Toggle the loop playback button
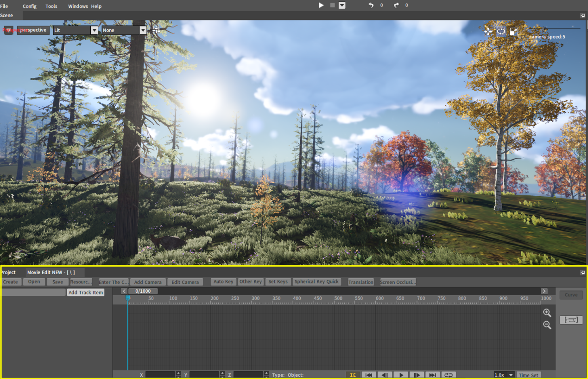Viewport: 588px width, 379px height. coord(448,375)
